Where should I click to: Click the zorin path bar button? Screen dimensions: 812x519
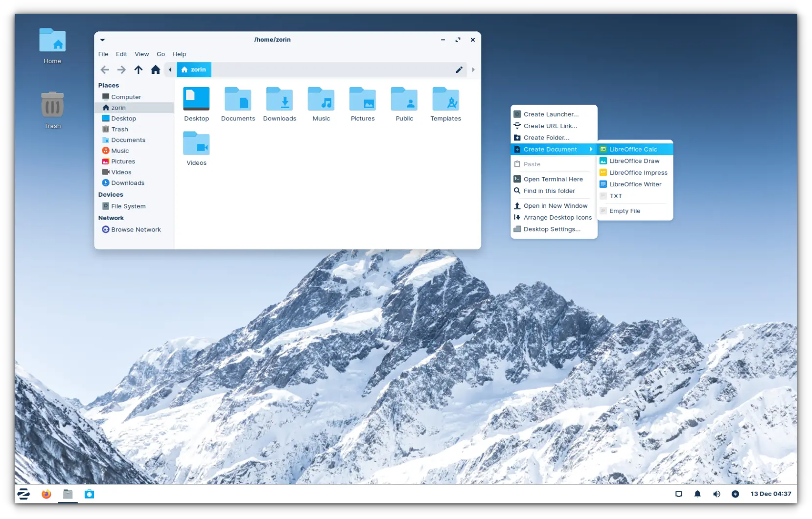(x=194, y=70)
